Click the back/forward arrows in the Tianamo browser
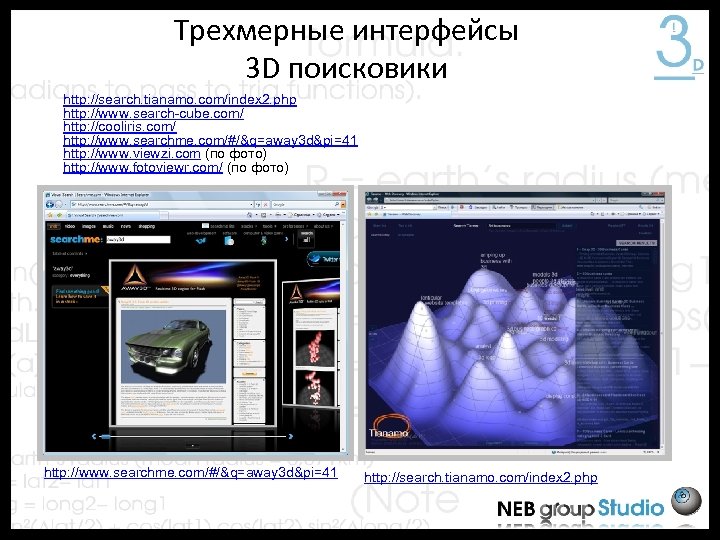This screenshot has height=540, width=720. [x=375, y=200]
